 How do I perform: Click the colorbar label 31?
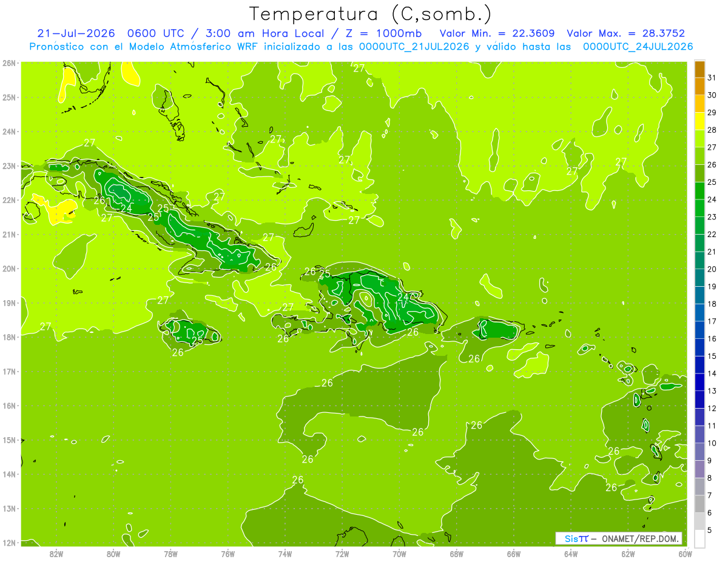712,78
